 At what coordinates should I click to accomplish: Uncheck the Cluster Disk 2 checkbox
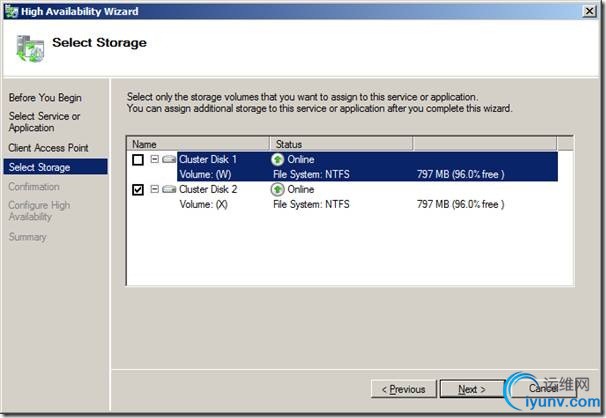[138, 189]
